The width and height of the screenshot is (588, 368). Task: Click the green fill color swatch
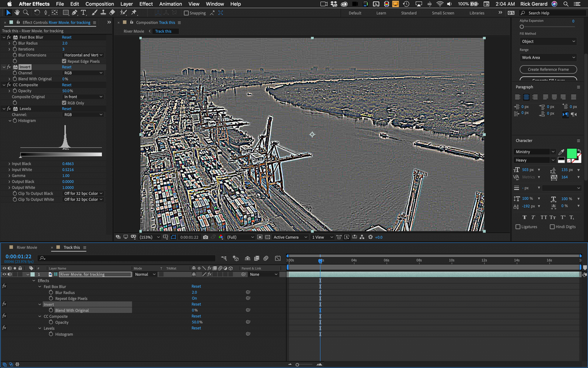pyautogui.click(x=572, y=154)
